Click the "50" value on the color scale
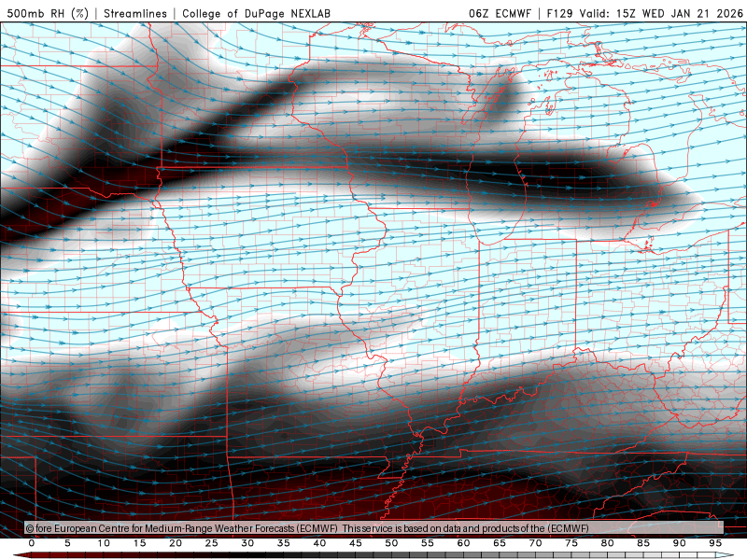 391,543
